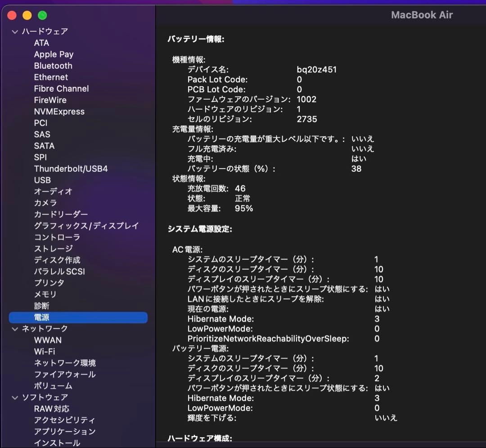Collapse the ネットワーク section chevron
This screenshot has height=448, width=486.
15,329
